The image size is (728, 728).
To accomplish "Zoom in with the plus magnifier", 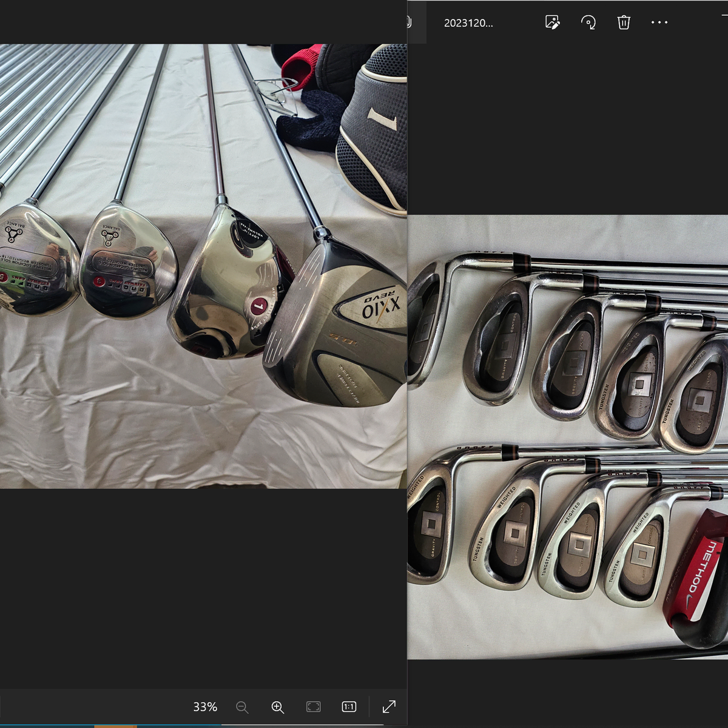I will 277,707.
